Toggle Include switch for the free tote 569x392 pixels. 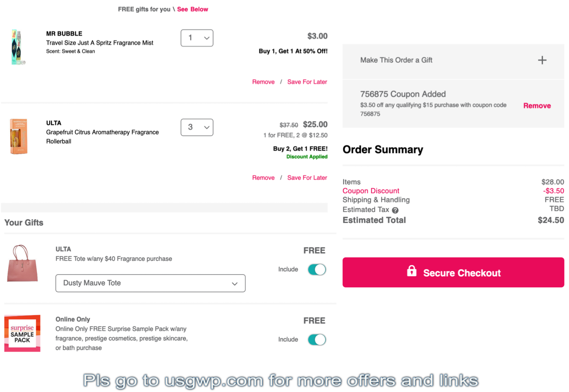tap(317, 269)
